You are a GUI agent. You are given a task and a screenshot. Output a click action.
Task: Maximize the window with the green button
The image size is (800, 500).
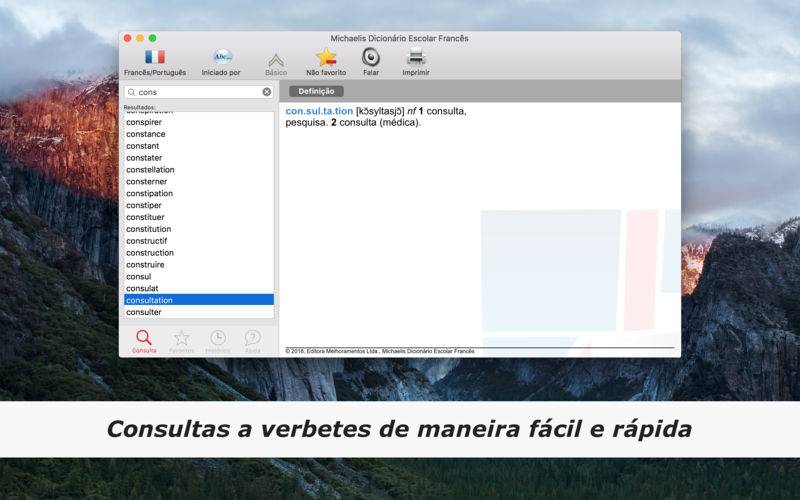[152, 38]
